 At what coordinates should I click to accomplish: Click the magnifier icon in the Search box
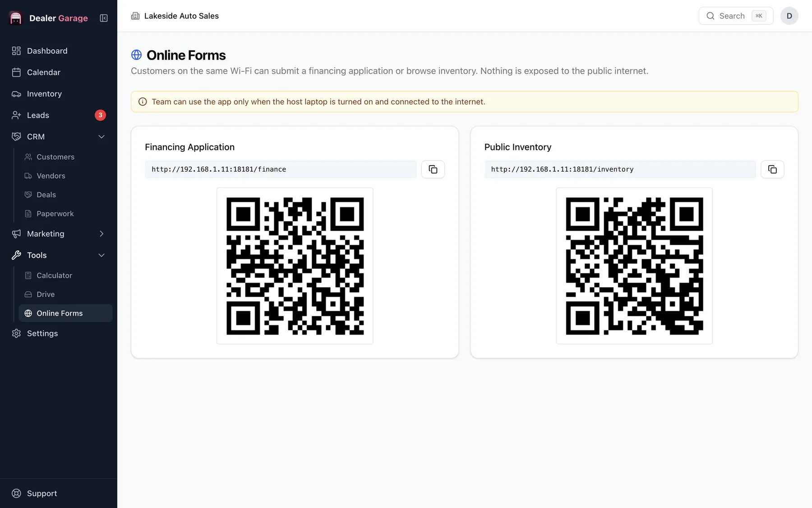pyautogui.click(x=710, y=16)
